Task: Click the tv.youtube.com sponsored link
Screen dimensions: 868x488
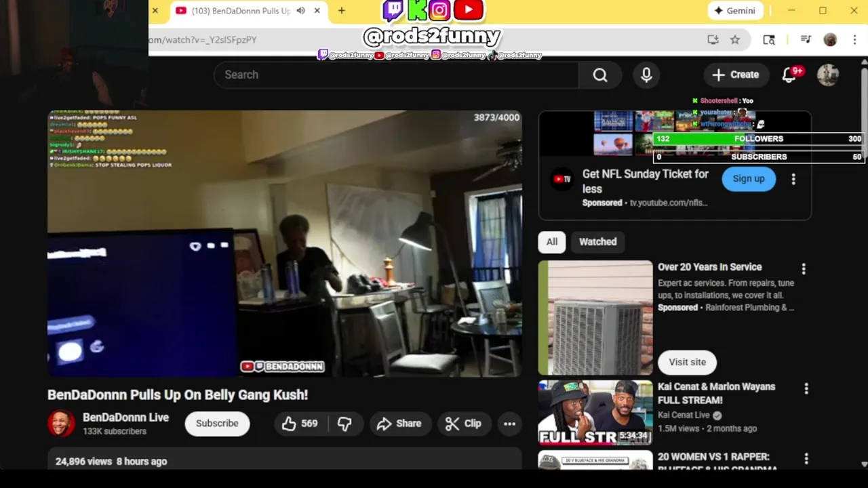Action: tap(669, 203)
